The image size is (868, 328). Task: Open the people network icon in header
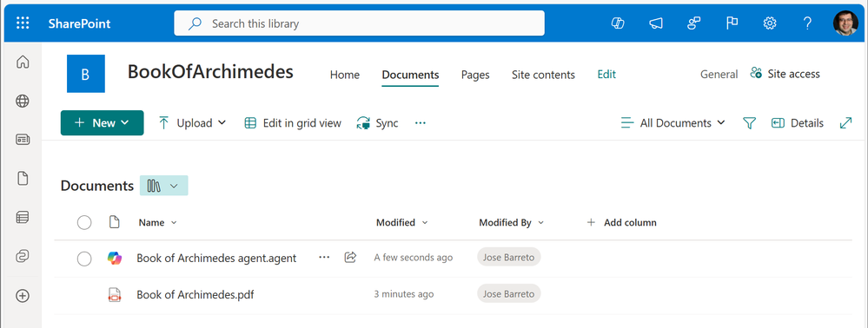click(x=693, y=23)
